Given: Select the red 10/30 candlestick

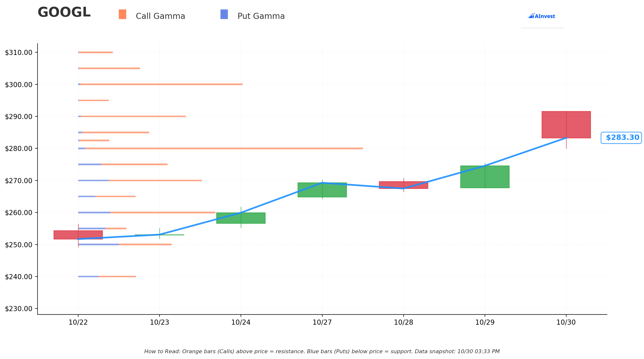Looking at the screenshot, I should pos(566,125).
